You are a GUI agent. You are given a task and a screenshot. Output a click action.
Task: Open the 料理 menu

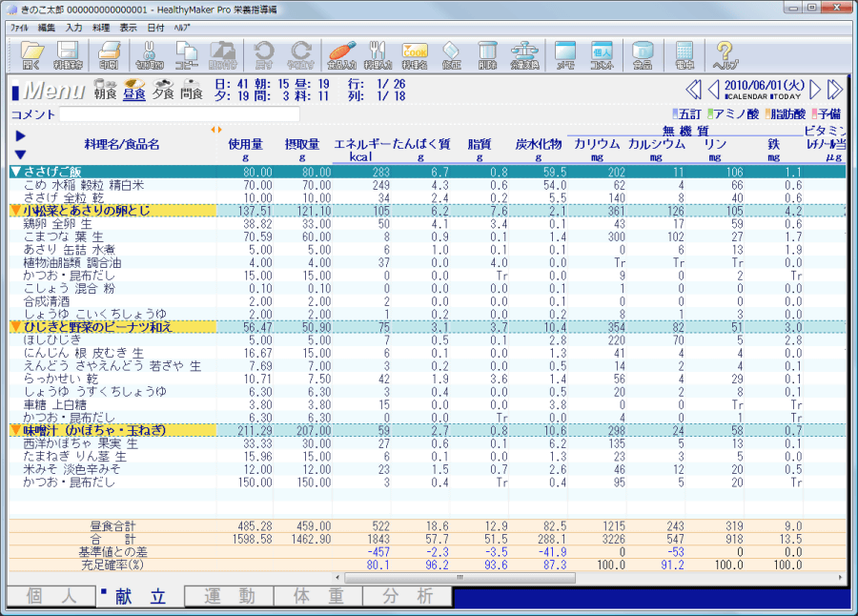pyautogui.click(x=101, y=28)
